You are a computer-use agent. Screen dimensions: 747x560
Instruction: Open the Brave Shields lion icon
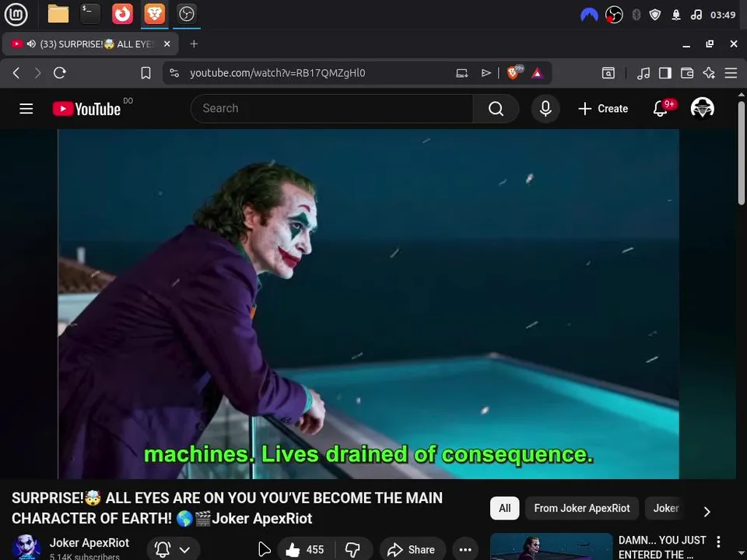[514, 72]
